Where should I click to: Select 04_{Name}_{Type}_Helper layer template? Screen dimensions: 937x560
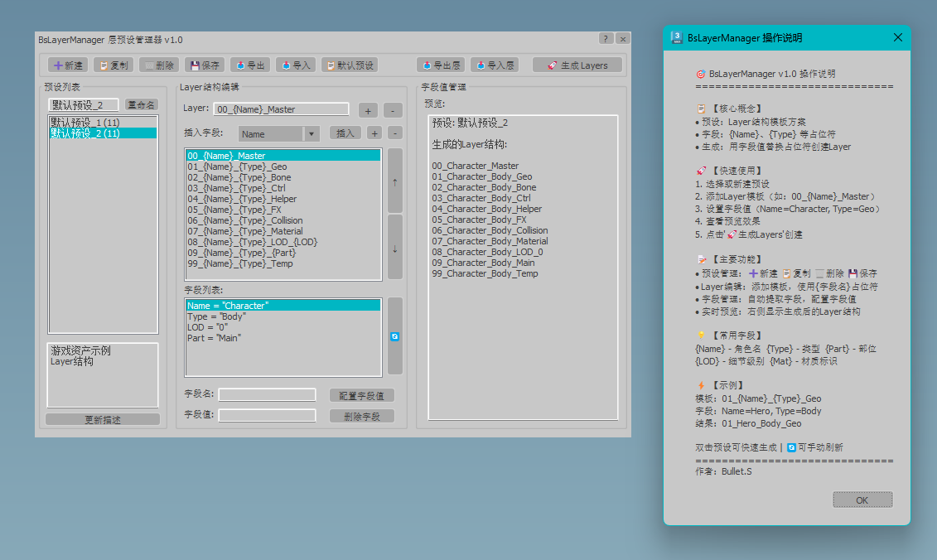(x=283, y=199)
